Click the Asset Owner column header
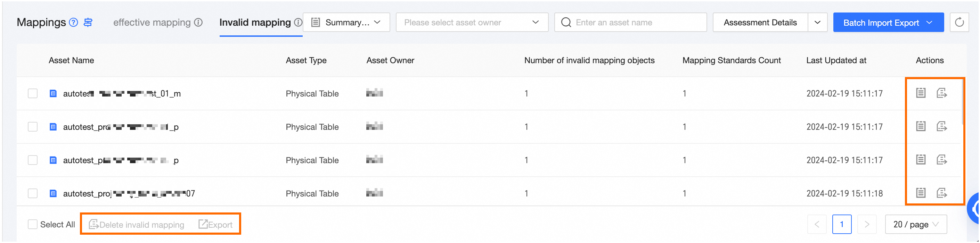Viewport: 980px width, 243px height. [x=390, y=60]
